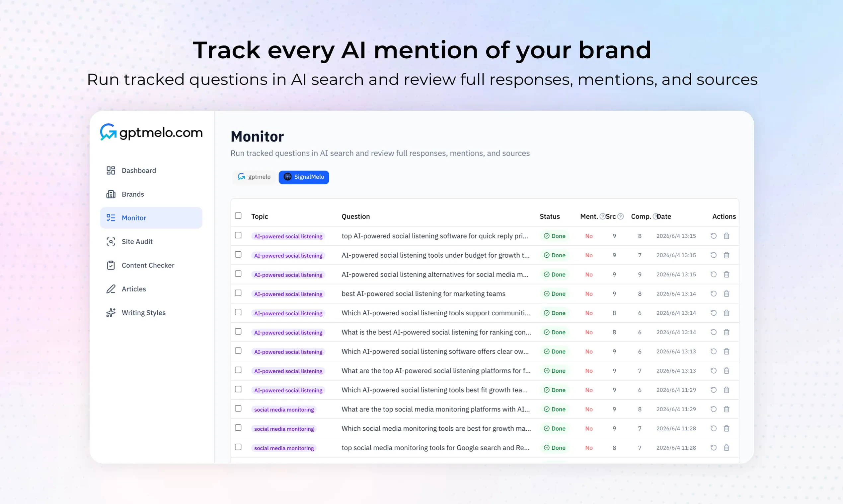Open question 'top social media monitoring tools for Google search'

pos(435,448)
